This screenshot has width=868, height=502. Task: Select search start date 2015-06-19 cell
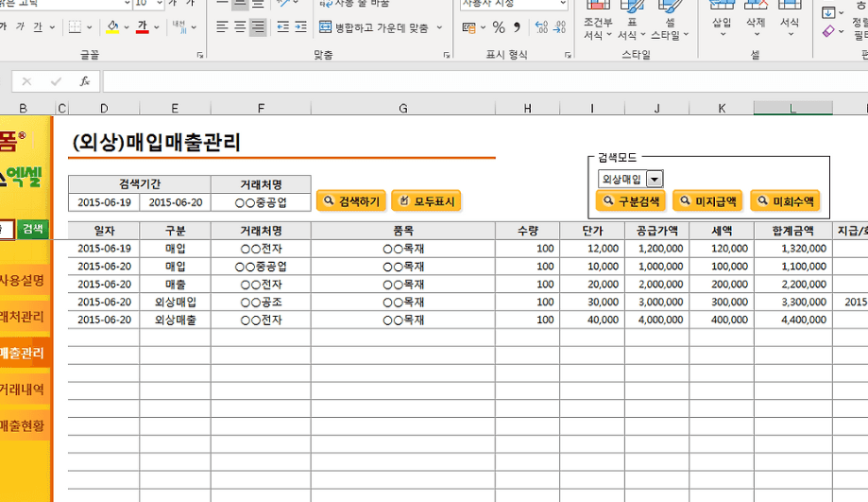click(104, 203)
